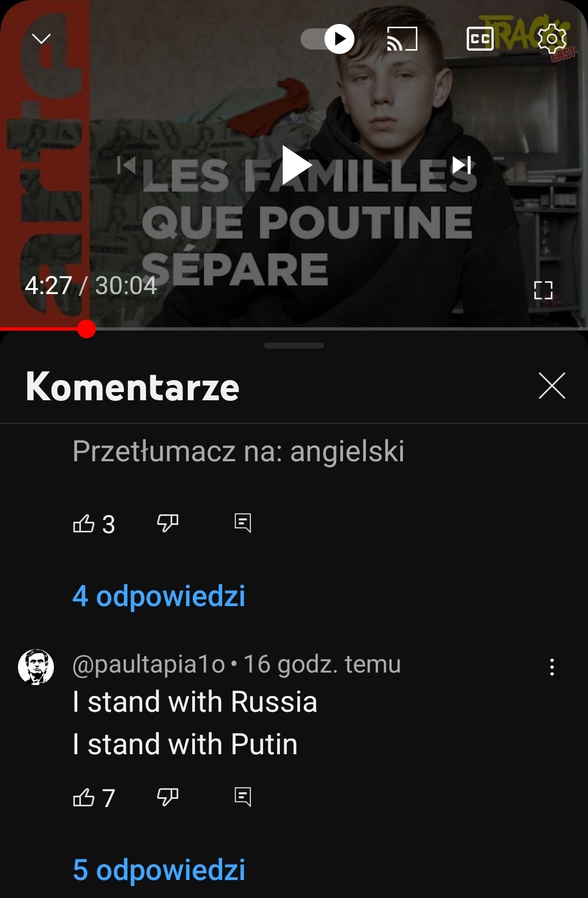Click Przetłumacz na: angielski link
This screenshot has height=898, width=588.
tap(238, 451)
